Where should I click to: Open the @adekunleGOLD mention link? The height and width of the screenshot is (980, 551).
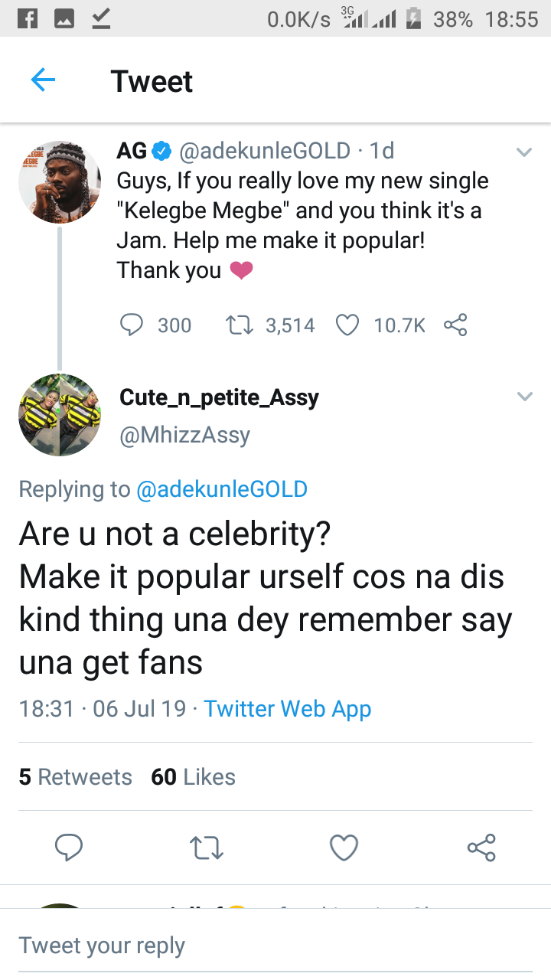[222, 489]
